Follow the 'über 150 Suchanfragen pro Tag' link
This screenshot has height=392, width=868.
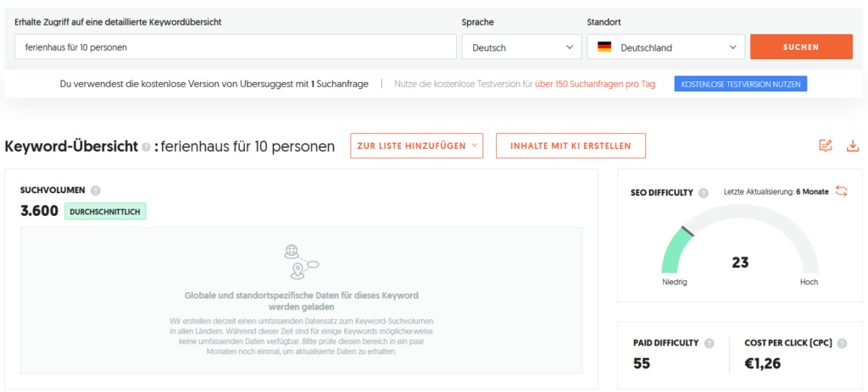point(595,85)
